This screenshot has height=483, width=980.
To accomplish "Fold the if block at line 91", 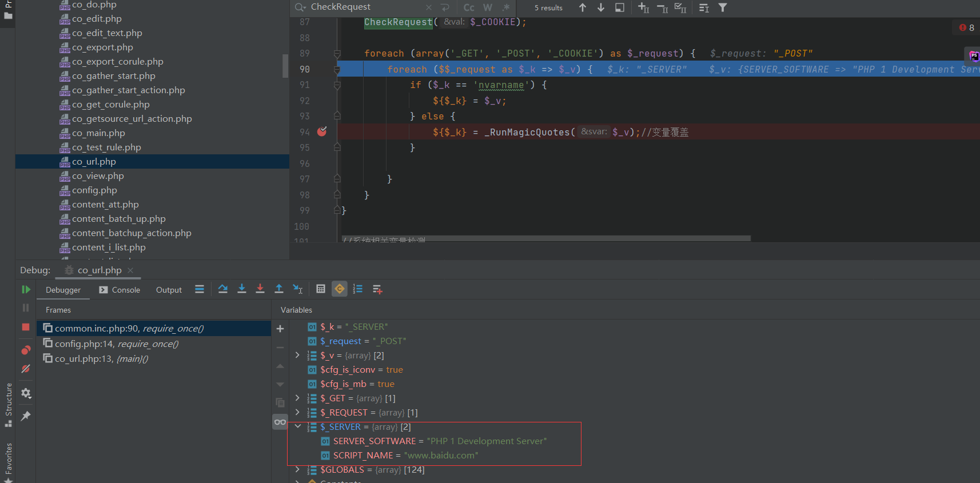I will (x=337, y=85).
